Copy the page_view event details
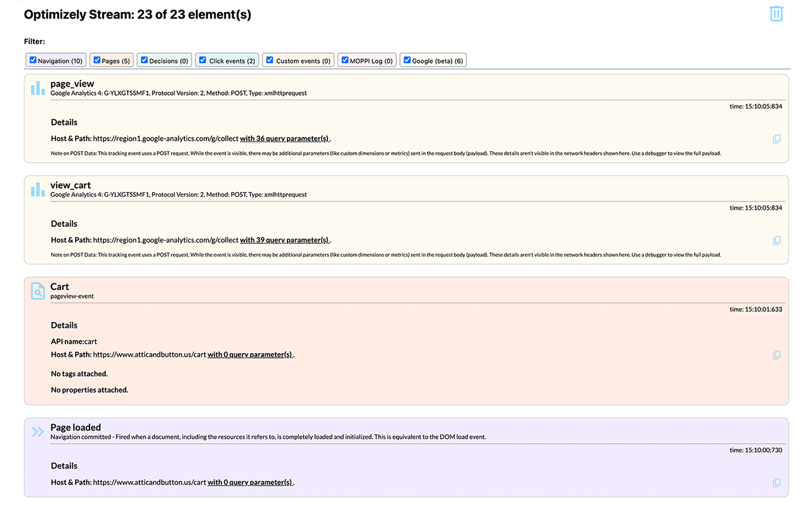The height and width of the screenshot is (508, 812). tap(776, 138)
